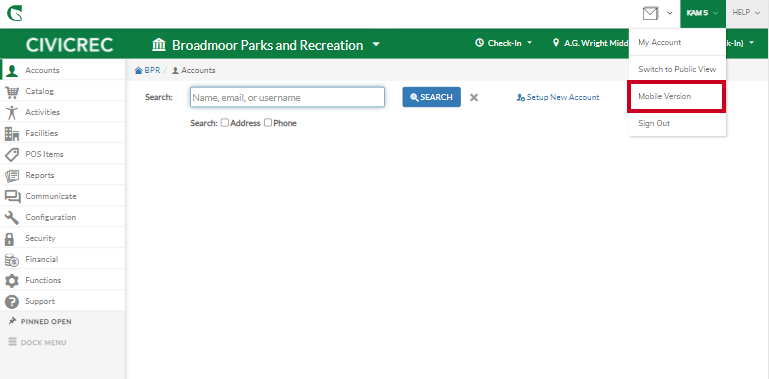Screen dimensions: 769x379
Task: Click the Facilities buildings icon
Action: pyautogui.click(x=12, y=133)
